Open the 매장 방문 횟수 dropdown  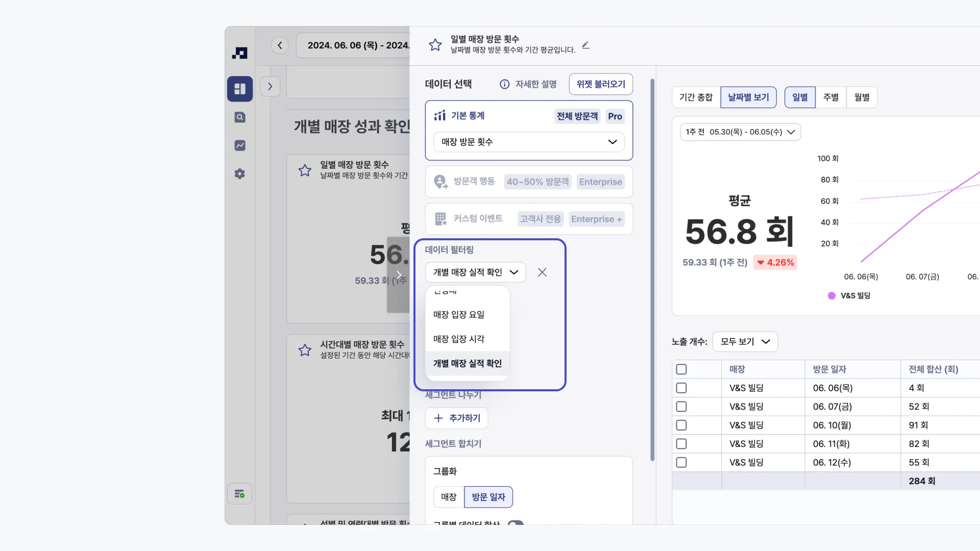(529, 142)
